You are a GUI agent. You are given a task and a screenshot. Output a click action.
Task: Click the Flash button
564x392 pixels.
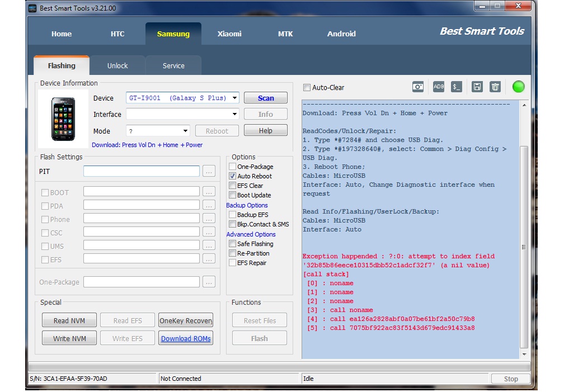click(x=260, y=338)
